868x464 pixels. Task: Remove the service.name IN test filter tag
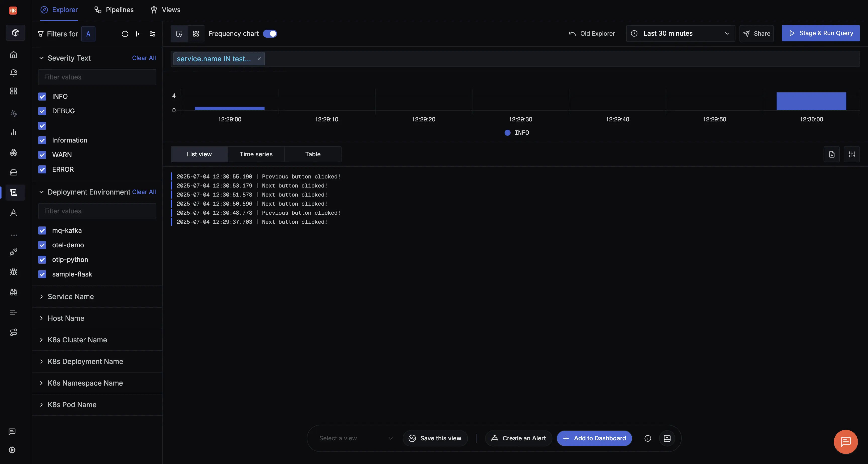coord(259,59)
